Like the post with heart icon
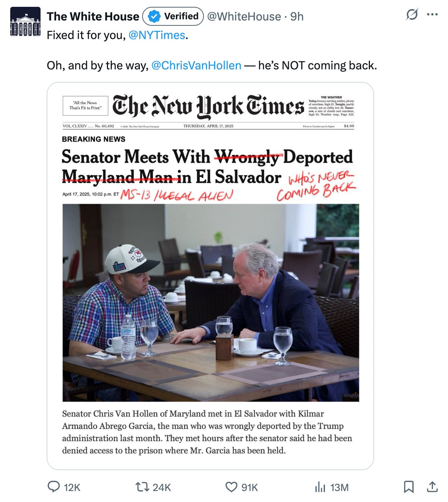Screen dimensions: 448x502 click(x=231, y=487)
